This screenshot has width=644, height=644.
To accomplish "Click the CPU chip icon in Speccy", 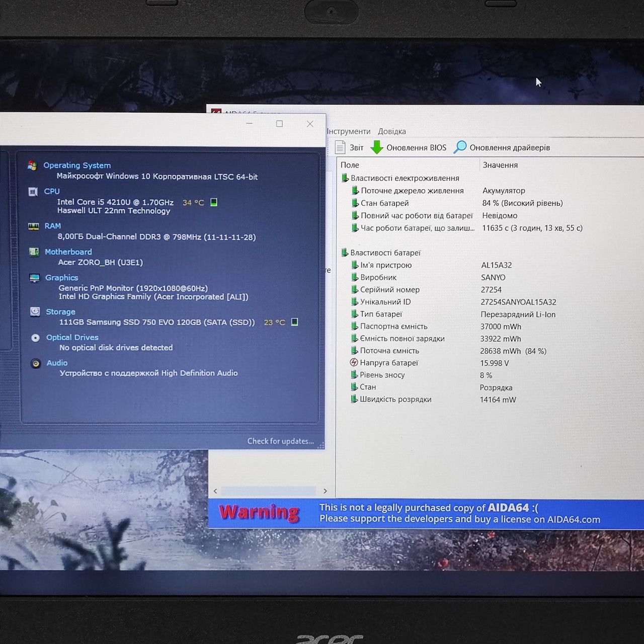I will 33,192.
